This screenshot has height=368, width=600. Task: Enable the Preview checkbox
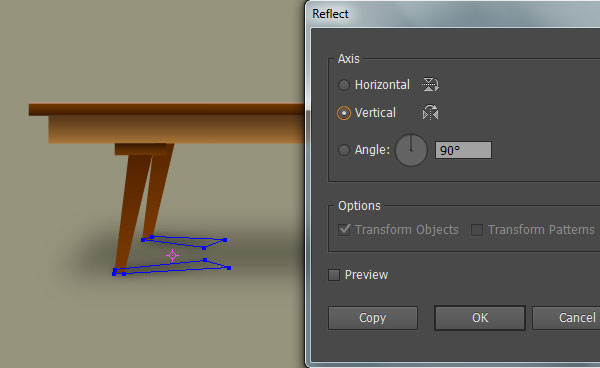pyautogui.click(x=334, y=275)
